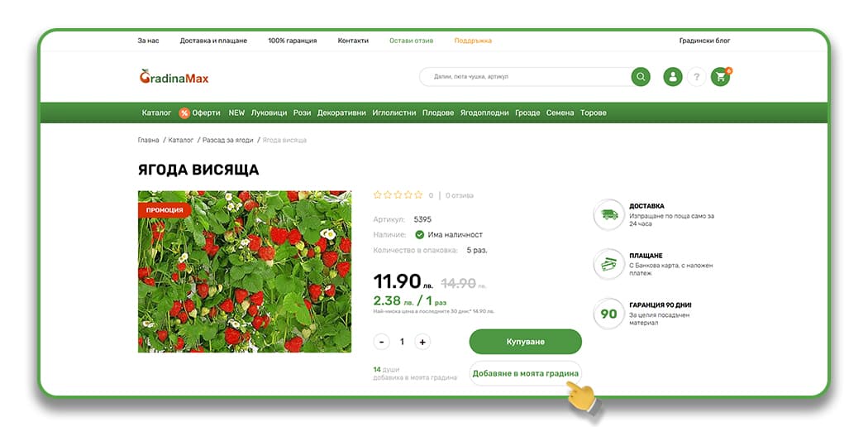Open the Семена menu item
The image size is (868, 427).
pyautogui.click(x=560, y=113)
